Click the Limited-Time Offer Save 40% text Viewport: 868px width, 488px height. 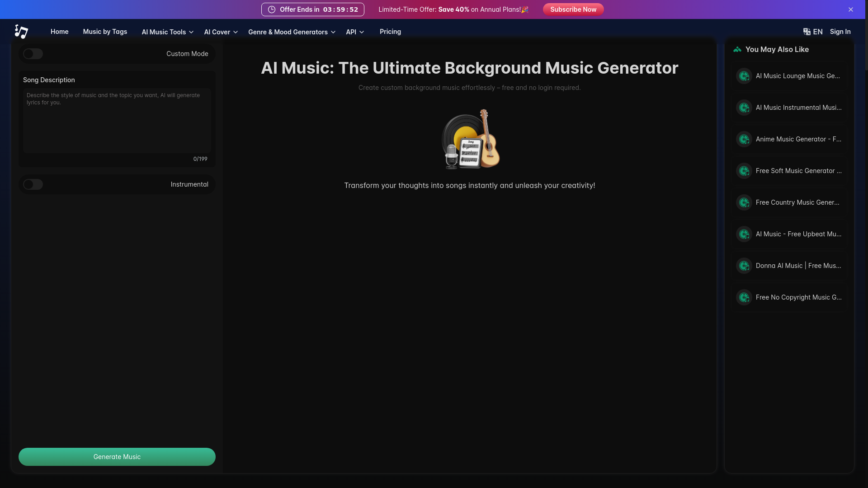tap(453, 9)
